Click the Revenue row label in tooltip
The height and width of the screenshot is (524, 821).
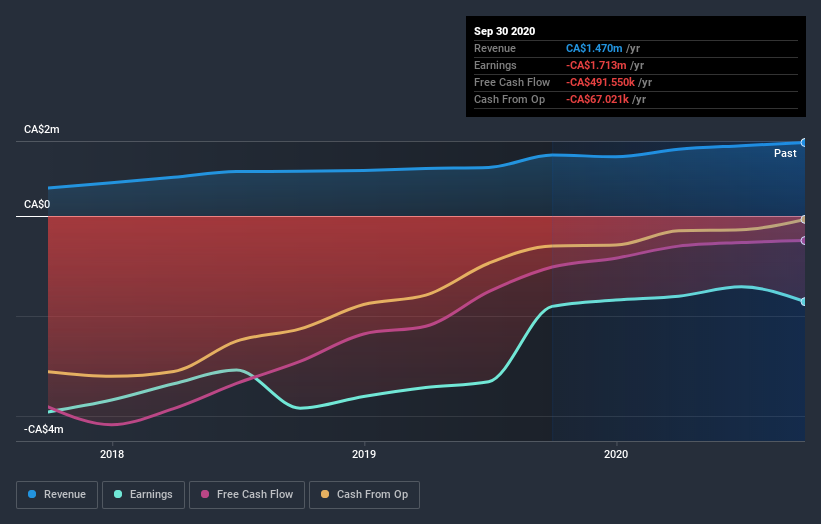tap(495, 48)
